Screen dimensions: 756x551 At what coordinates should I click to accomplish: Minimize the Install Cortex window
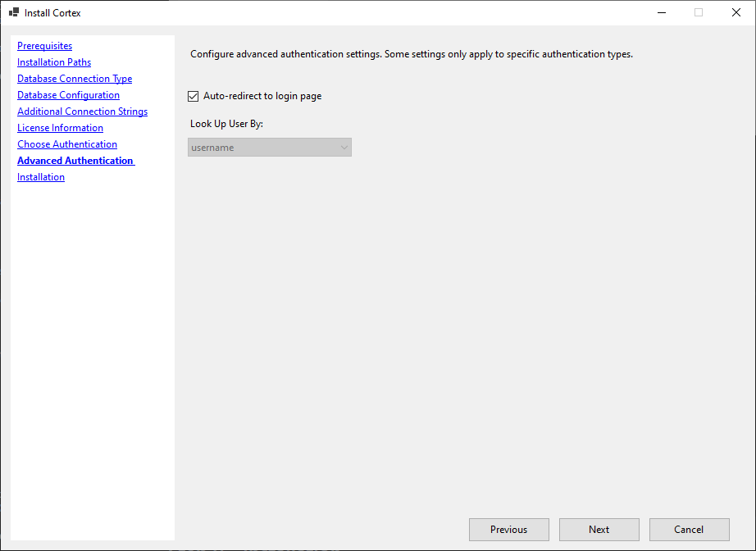(661, 12)
